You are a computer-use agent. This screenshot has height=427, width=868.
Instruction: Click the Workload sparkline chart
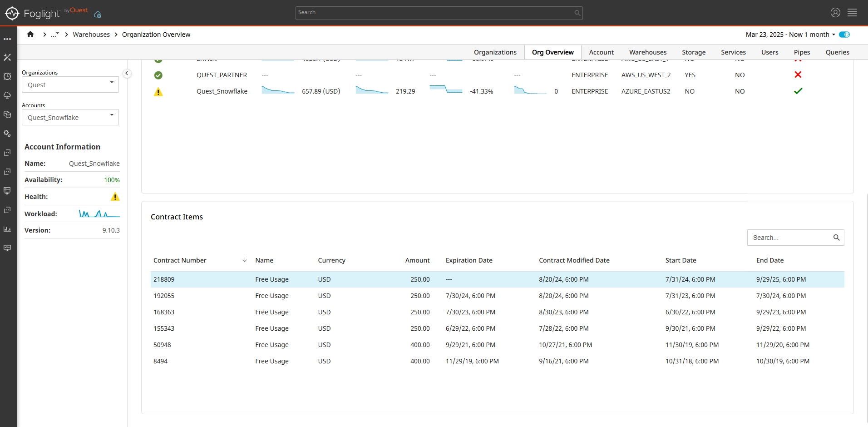pyautogui.click(x=99, y=213)
